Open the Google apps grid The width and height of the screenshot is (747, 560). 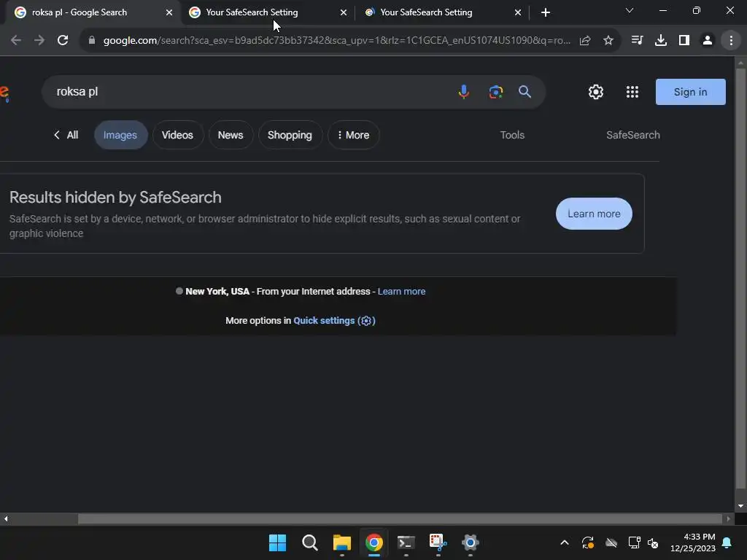coord(632,92)
